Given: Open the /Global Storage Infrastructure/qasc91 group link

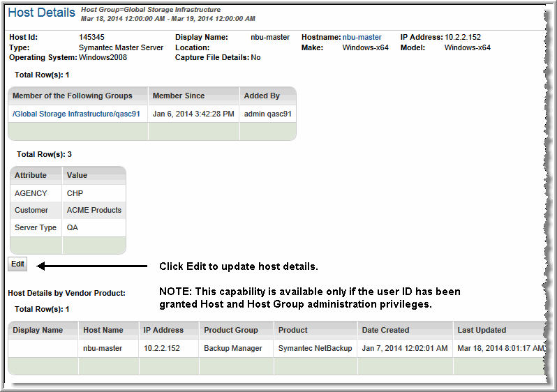Looking at the screenshot, I should 76,113.
